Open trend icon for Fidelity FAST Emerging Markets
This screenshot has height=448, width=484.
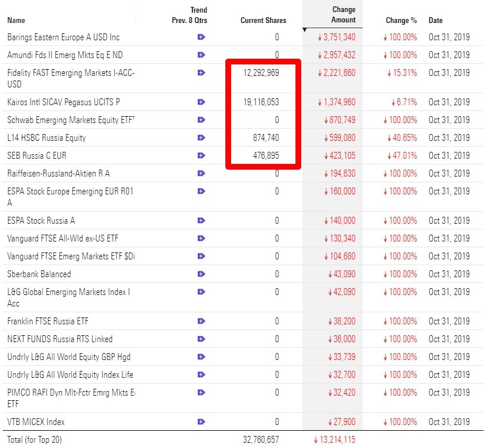click(201, 73)
